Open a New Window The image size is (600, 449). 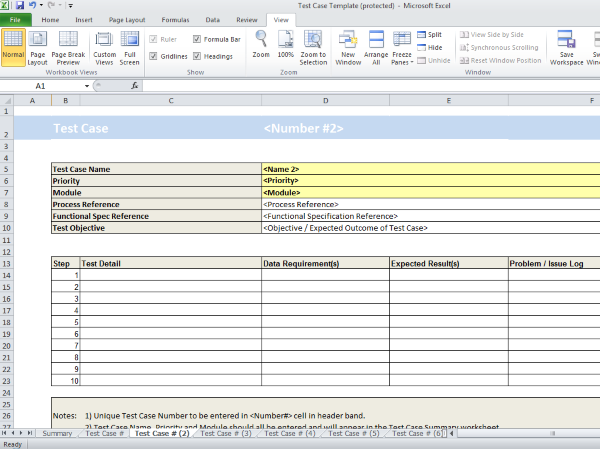point(348,47)
